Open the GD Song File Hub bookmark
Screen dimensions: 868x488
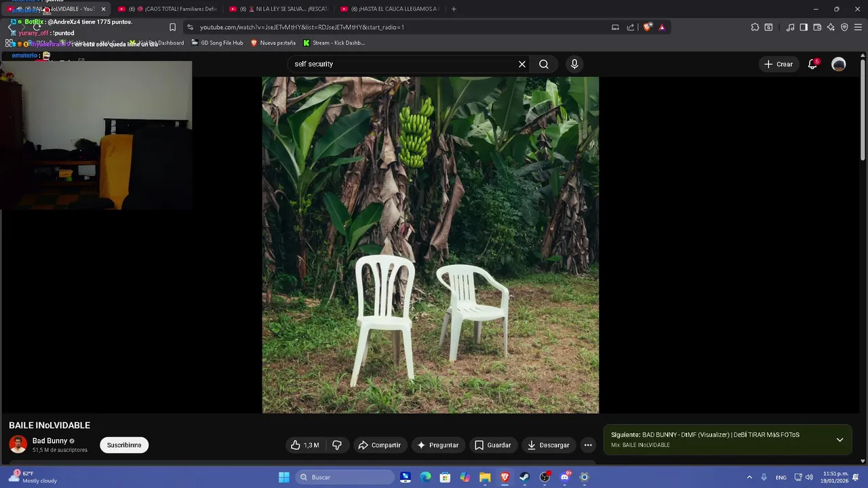tap(217, 43)
